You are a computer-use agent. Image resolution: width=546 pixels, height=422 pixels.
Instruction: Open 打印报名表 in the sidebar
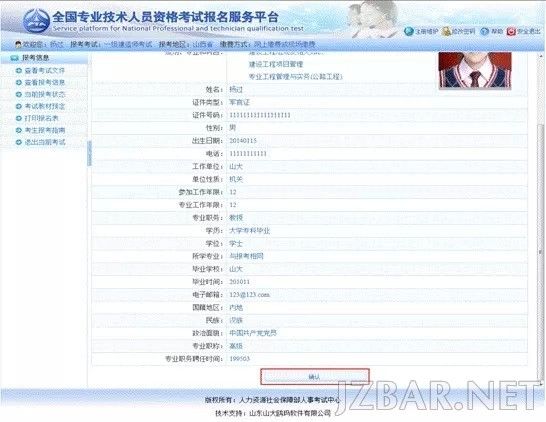[41, 118]
